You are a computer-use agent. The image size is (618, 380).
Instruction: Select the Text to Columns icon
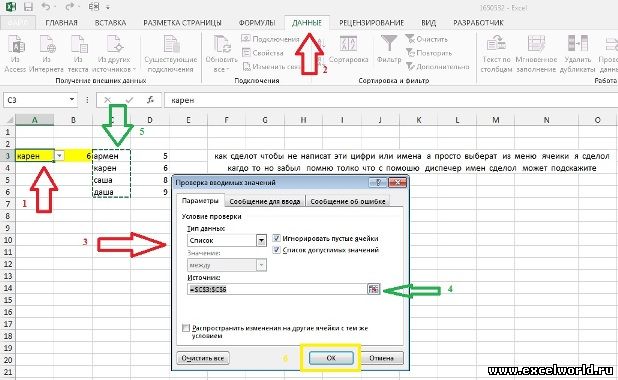point(496,43)
